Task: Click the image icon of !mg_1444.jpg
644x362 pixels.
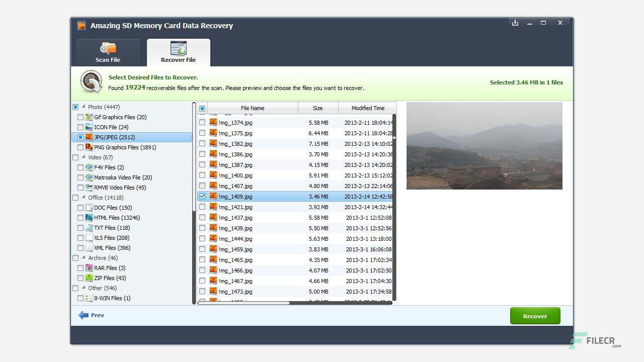Action: 213,238
